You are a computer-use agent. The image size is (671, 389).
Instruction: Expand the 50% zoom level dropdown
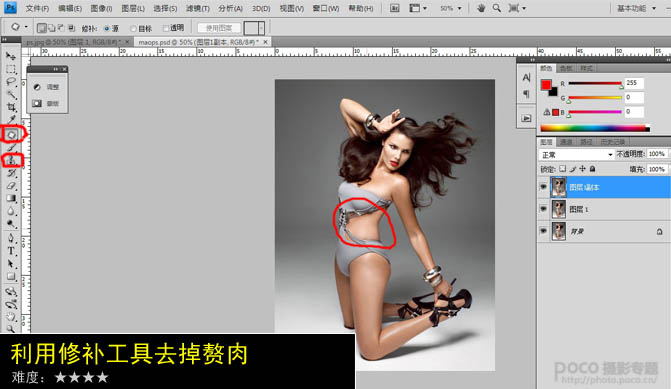tap(451, 8)
